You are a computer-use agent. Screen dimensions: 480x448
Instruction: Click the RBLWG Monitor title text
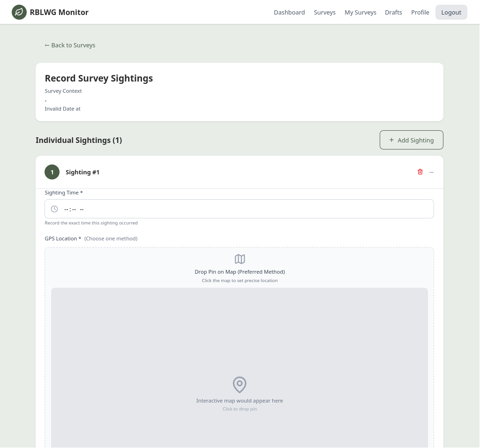point(59,12)
